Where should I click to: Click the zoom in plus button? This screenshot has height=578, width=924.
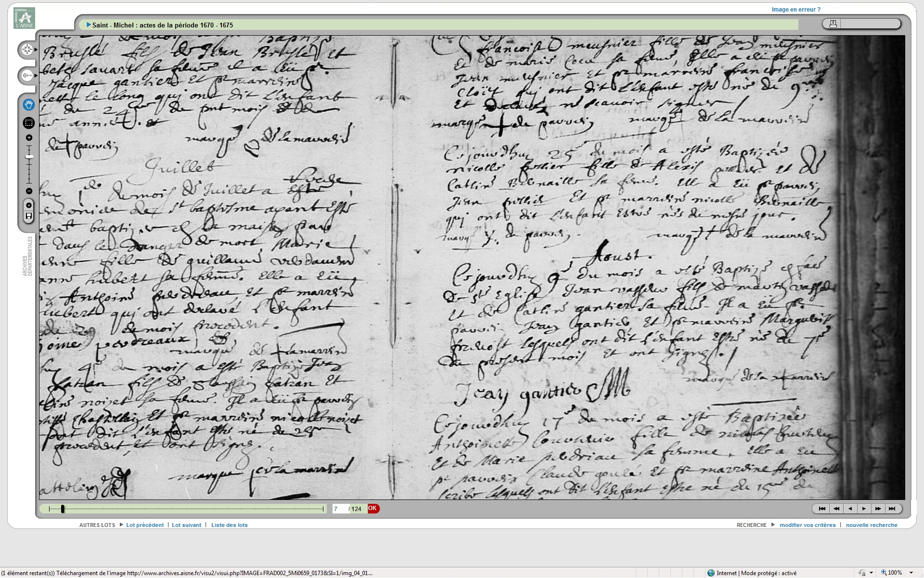29,138
